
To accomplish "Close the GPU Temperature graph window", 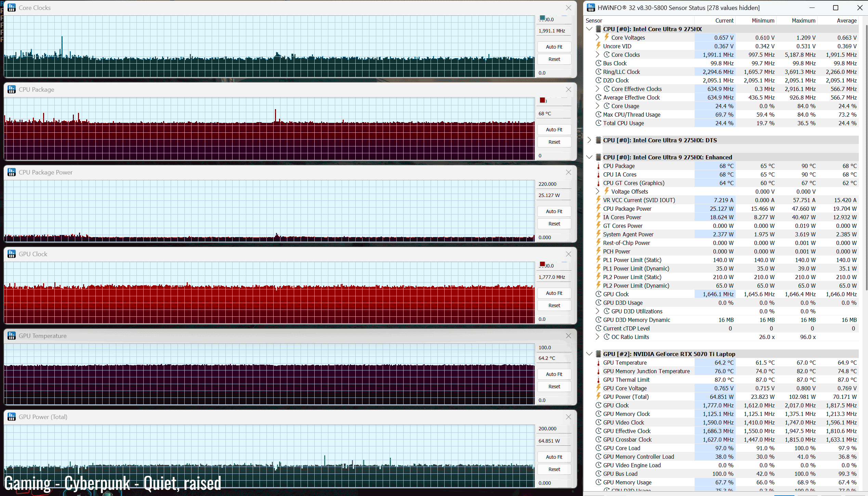I will click(568, 336).
